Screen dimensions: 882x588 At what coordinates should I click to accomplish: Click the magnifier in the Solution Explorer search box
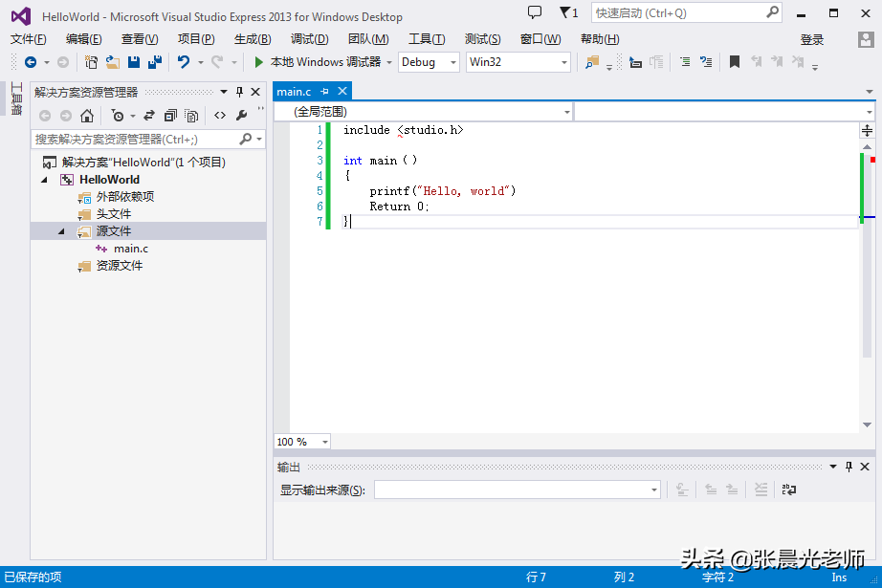(x=246, y=139)
